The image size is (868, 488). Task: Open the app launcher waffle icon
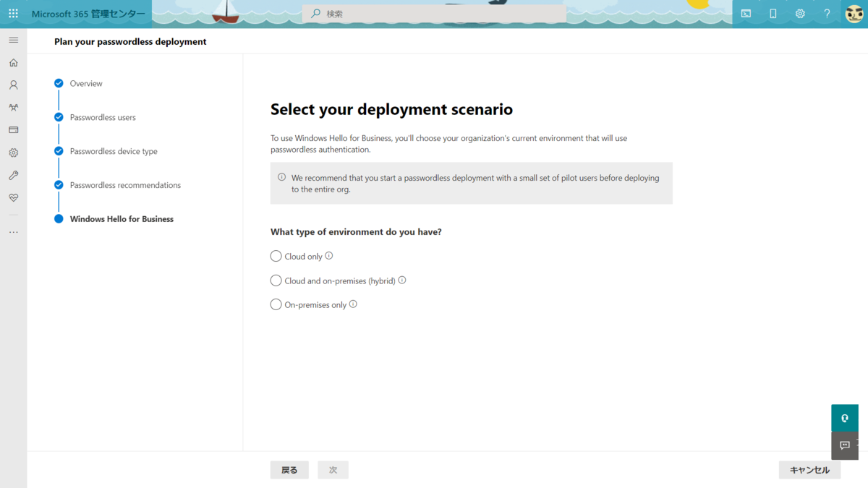tap(13, 14)
